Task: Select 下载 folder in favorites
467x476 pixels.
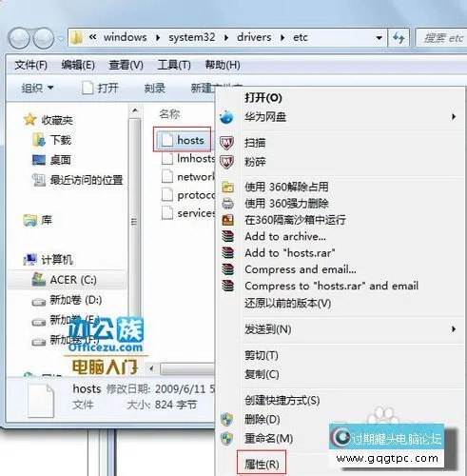Action: [52, 140]
